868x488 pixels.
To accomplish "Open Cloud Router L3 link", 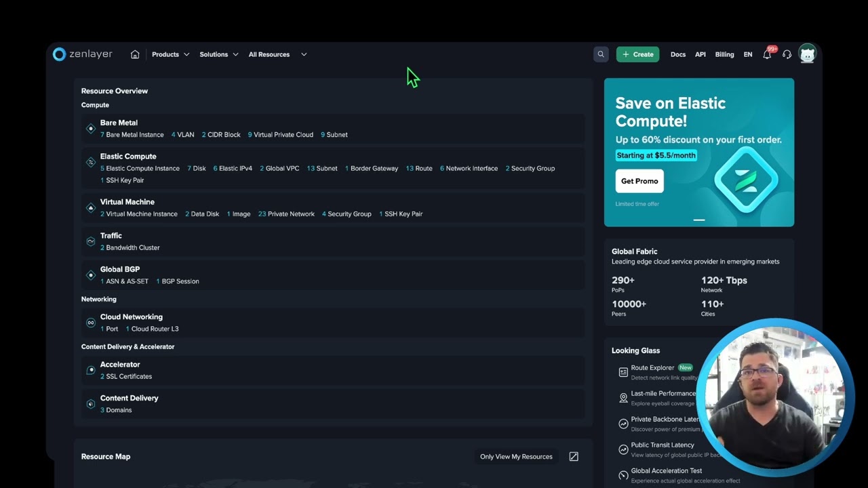I will tap(152, 329).
